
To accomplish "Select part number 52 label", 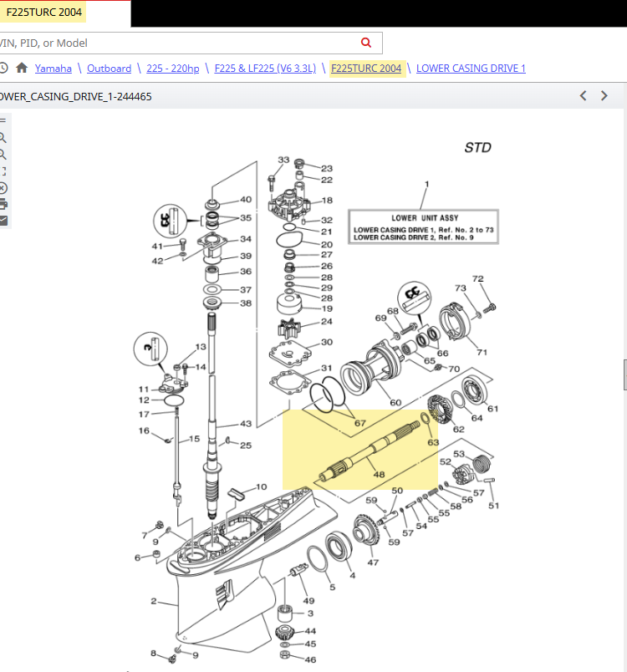I will pos(446,461).
